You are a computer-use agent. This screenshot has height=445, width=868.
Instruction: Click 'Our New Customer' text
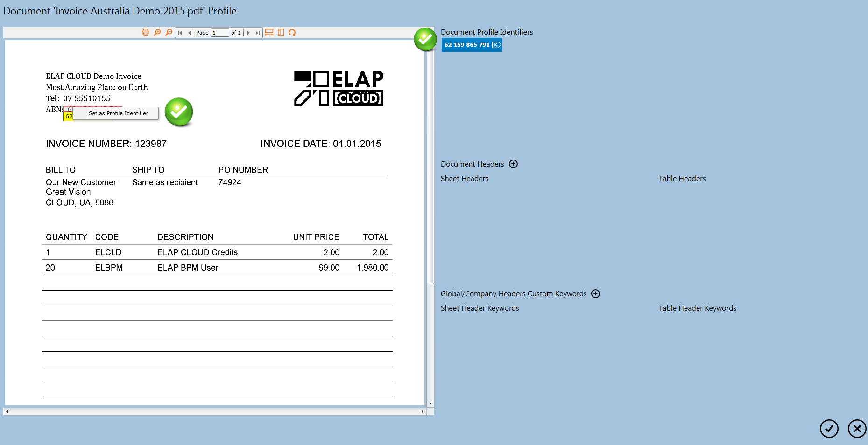(x=81, y=182)
